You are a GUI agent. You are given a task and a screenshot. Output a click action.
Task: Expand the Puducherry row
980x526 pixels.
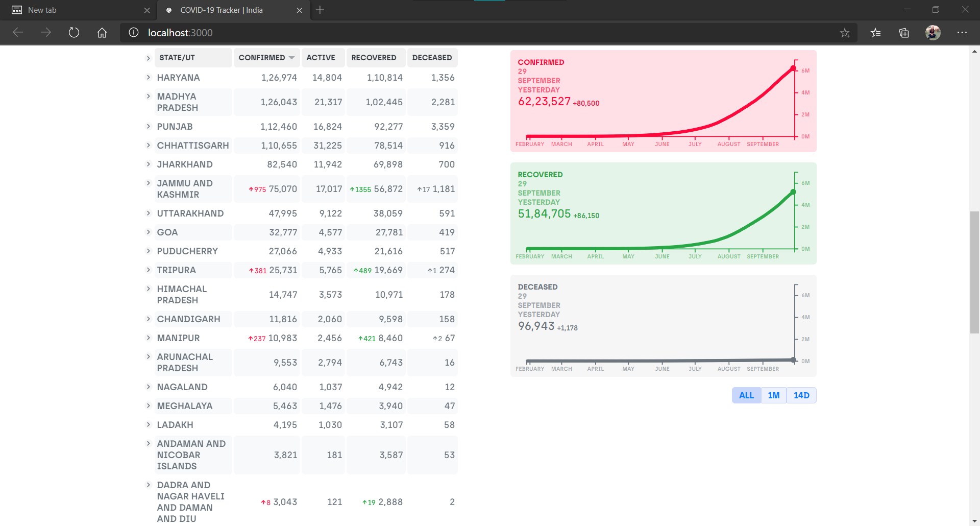pos(149,251)
